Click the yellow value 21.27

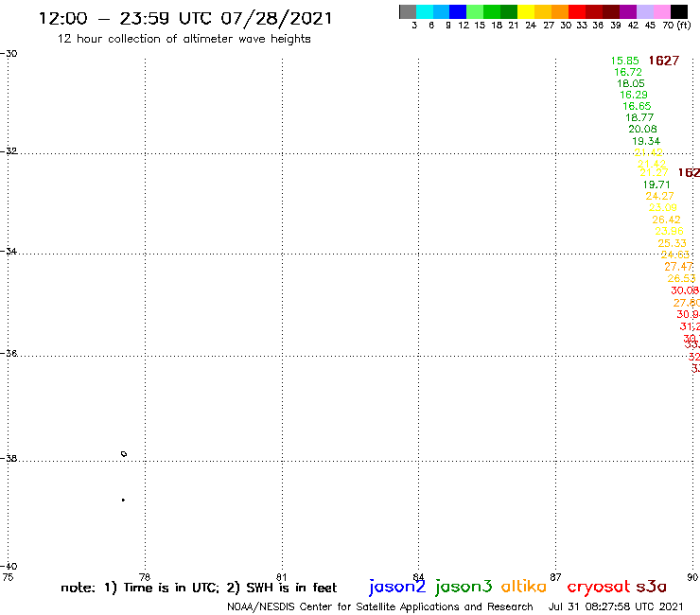pyautogui.click(x=654, y=172)
